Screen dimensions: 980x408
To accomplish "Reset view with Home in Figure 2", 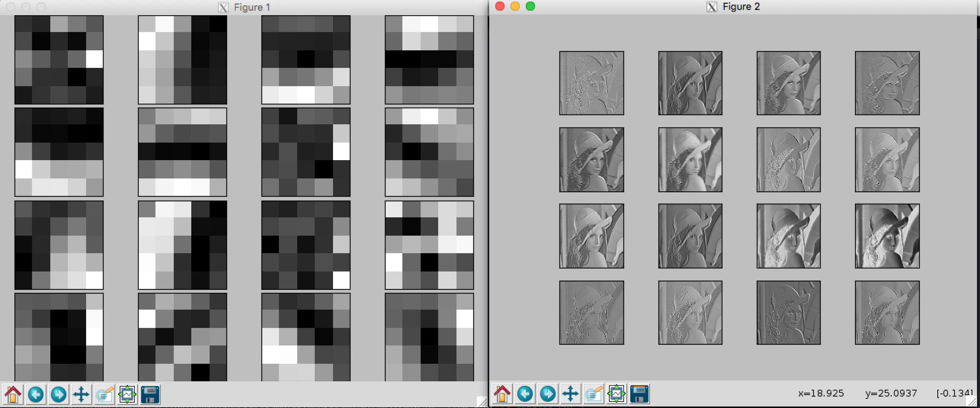I will 502,394.
